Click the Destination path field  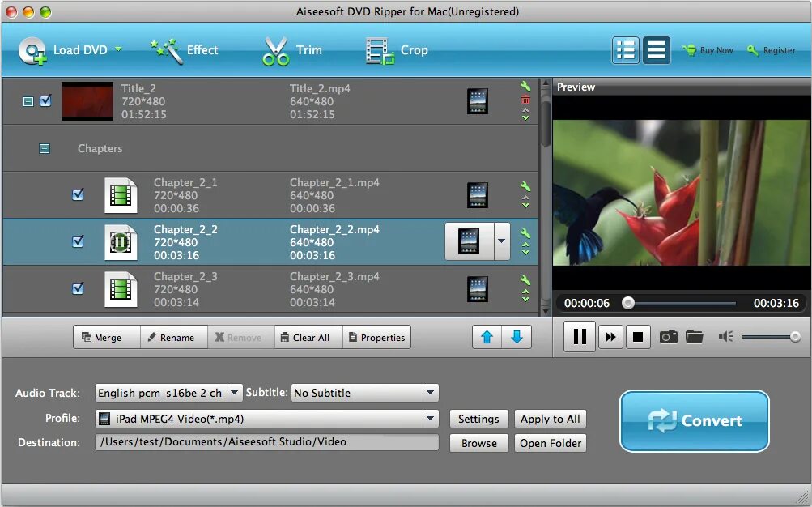(266, 442)
